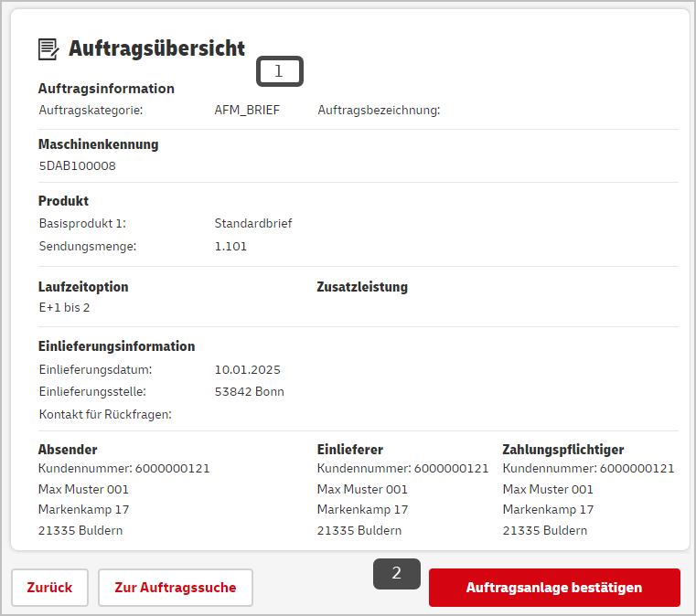Select Markenkamp 17 under Einlieferer
The height and width of the screenshot is (616, 696).
pos(363,510)
